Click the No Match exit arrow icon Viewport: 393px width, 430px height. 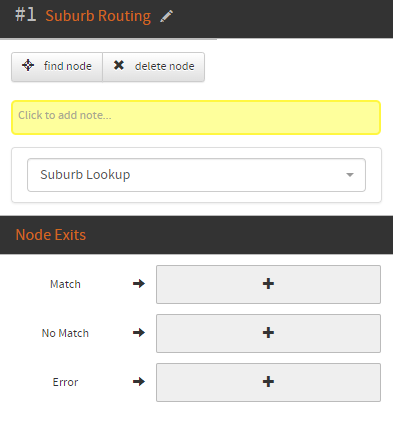point(139,332)
